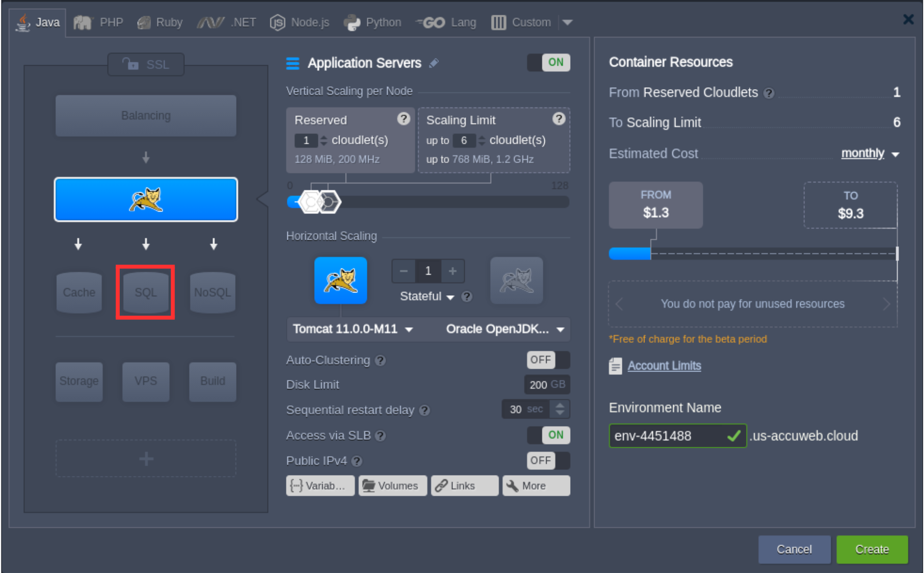Click the SSL lock button

coord(146,64)
